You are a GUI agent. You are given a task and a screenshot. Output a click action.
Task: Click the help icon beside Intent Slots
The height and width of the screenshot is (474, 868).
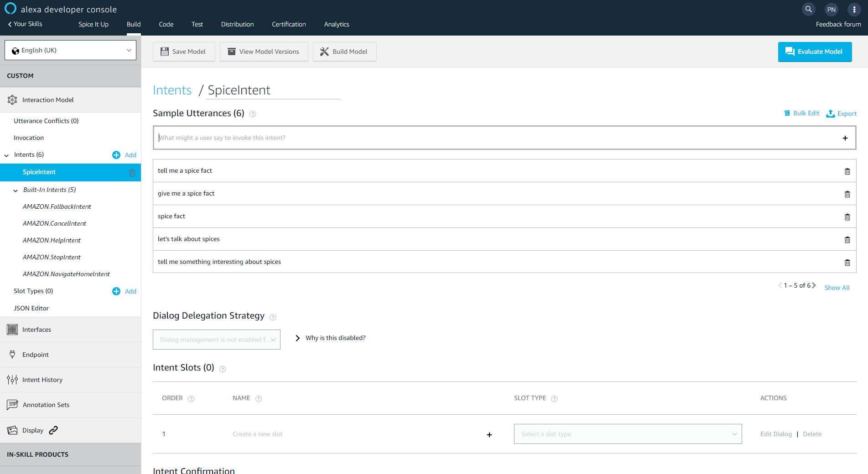click(x=223, y=369)
